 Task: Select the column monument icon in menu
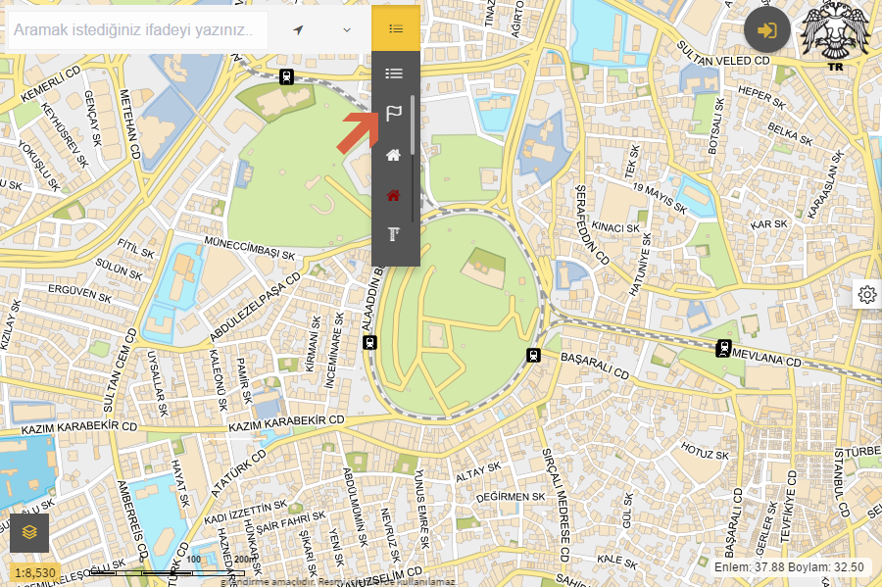[394, 234]
